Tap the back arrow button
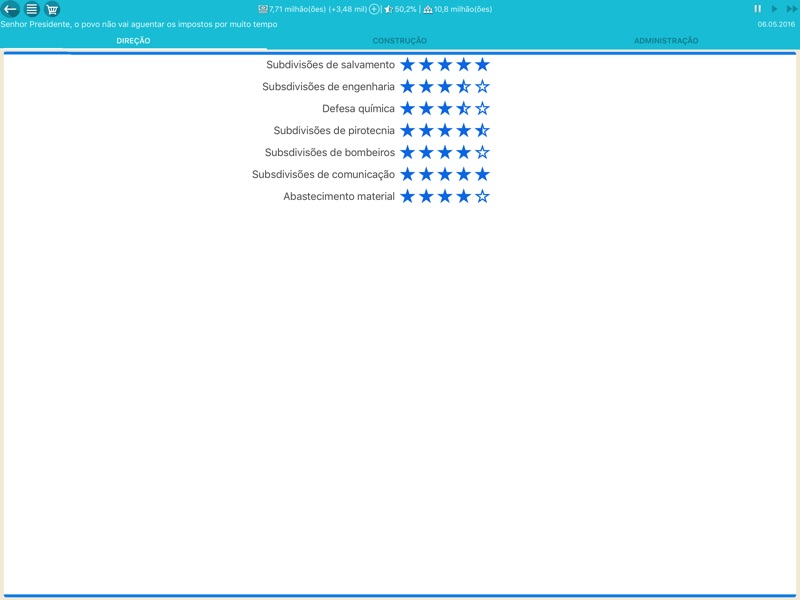 click(x=10, y=9)
